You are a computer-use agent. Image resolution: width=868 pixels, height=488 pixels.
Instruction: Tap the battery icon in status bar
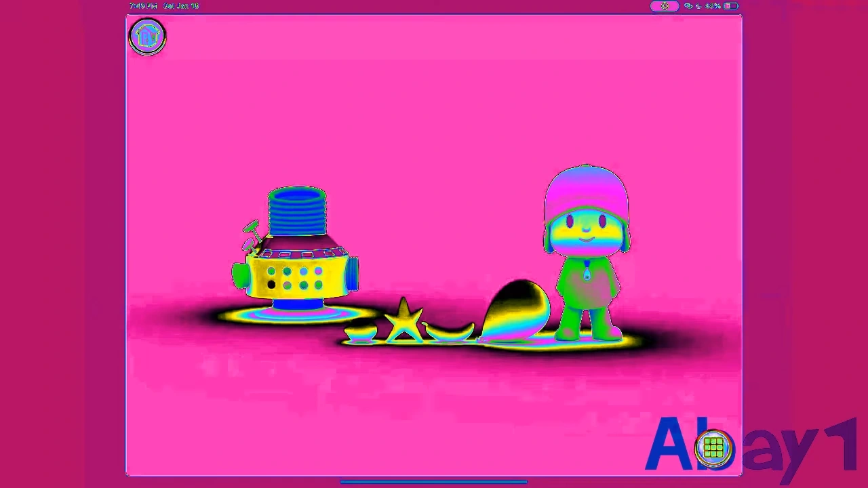[x=730, y=6]
